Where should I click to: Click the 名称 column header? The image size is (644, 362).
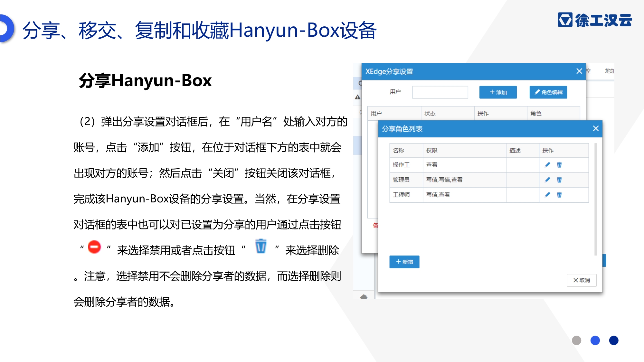click(406, 150)
